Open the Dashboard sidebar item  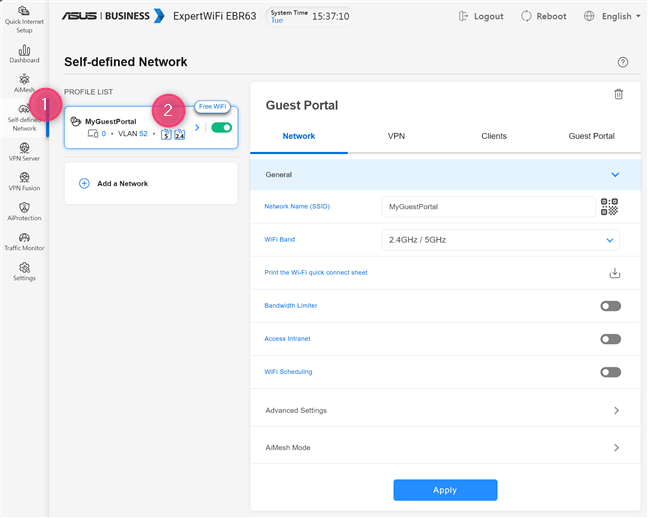click(x=24, y=54)
